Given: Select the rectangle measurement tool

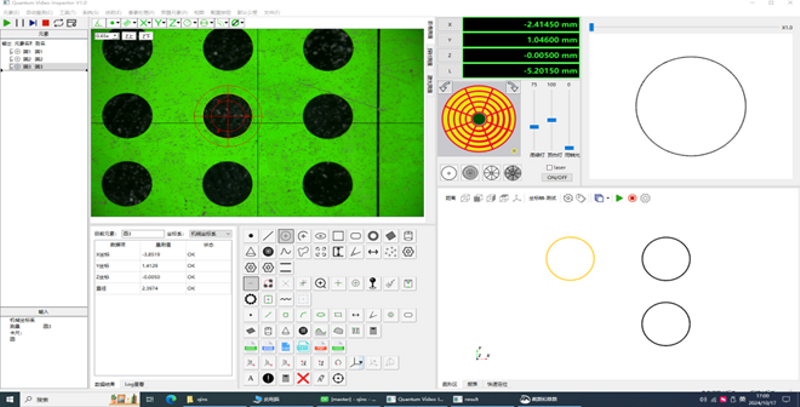Looking at the screenshot, I should pyautogui.click(x=338, y=236).
